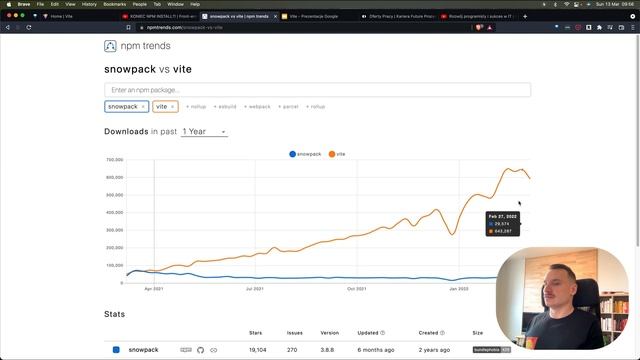
Task: Click the orange vite legend dot
Action: pyautogui.click(x=332, y=154)
